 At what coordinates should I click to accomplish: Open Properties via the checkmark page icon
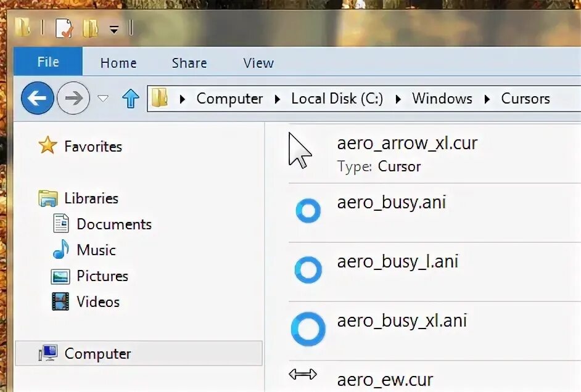64,28
